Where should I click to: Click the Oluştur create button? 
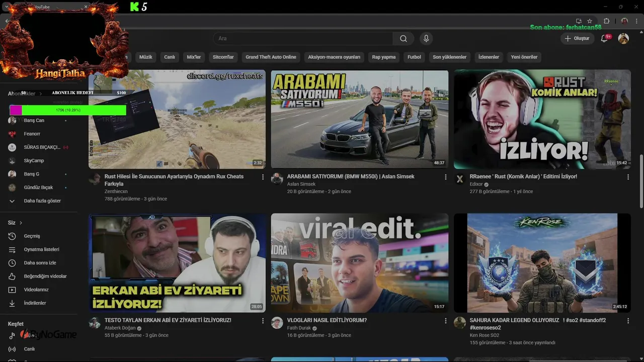577,39
